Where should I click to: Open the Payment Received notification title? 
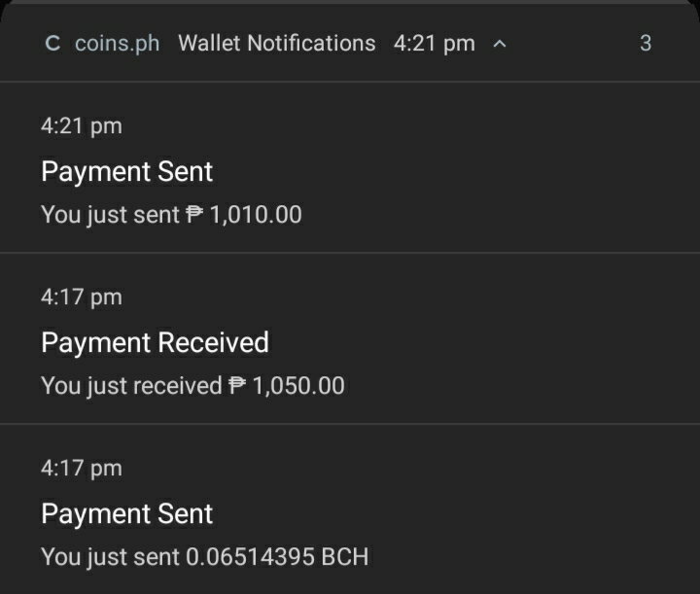click(x=155, y=343)
